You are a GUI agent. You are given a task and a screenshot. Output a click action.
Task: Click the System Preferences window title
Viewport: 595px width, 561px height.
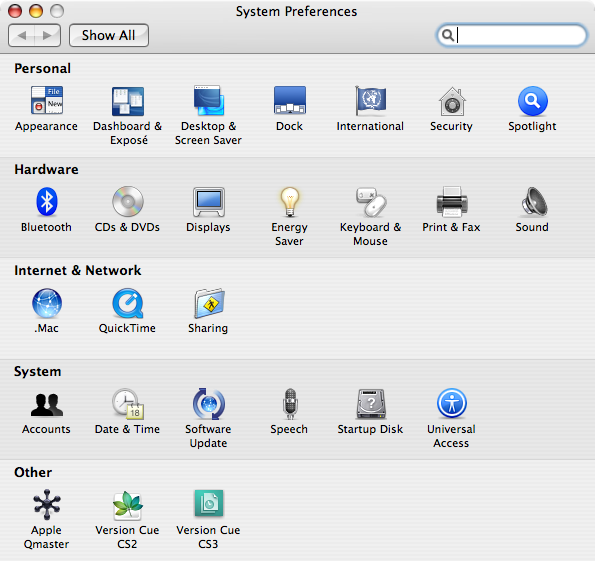click(x=296, y=11)
